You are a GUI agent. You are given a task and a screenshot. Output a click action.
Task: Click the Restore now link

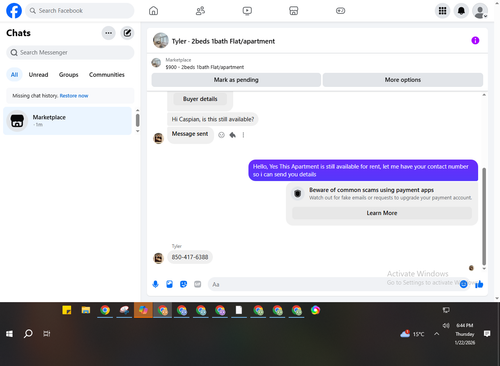[x=74, y=96]
